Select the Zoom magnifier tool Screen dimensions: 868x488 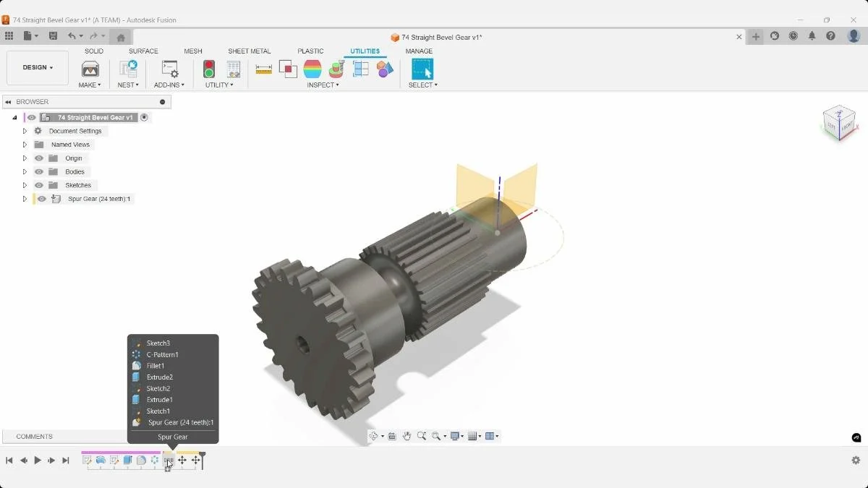pos(421,436)
